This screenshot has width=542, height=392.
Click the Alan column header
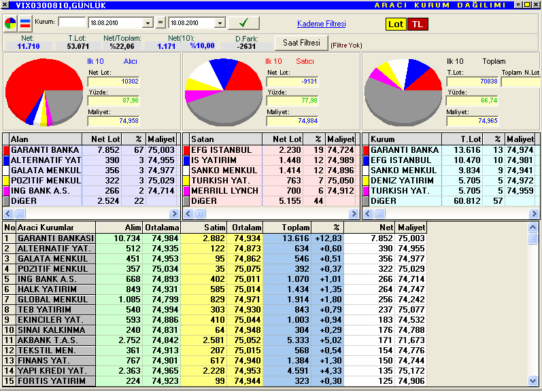tap(46, 139)
